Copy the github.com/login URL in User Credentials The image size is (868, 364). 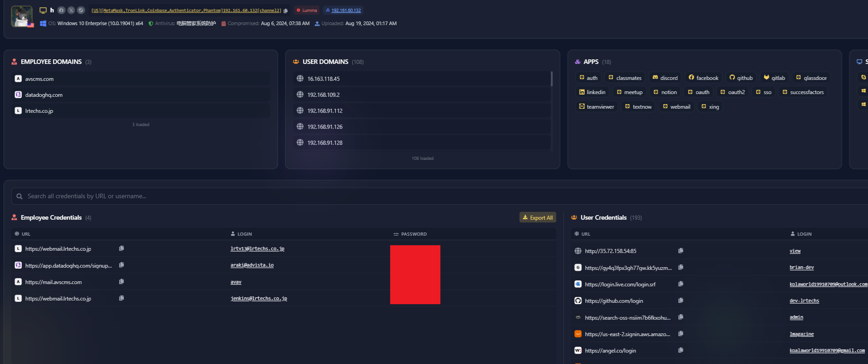680,301
